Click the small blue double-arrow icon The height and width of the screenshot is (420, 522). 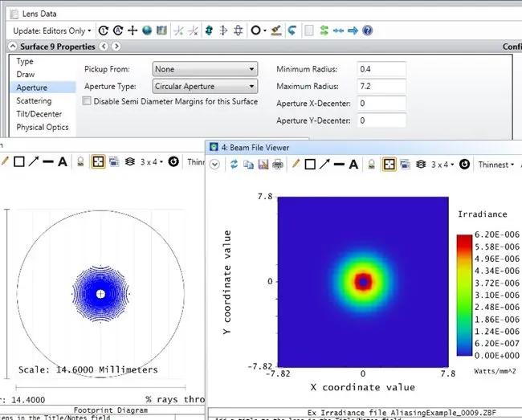click(x=338, y=31)
